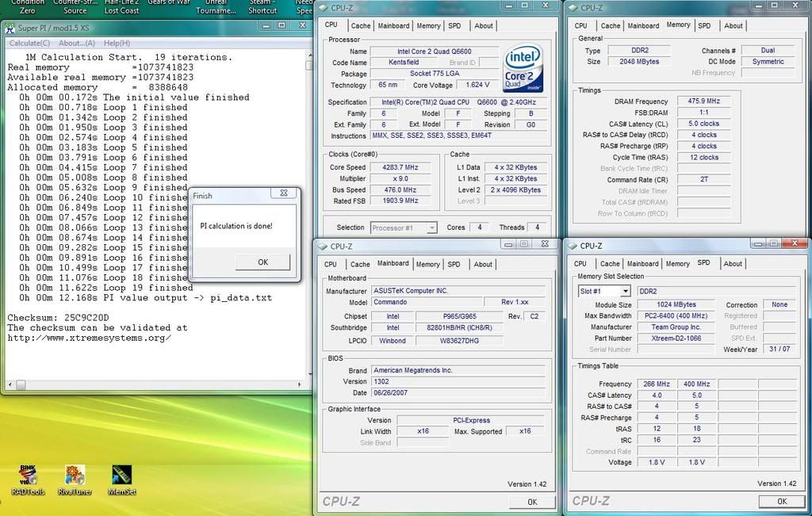Open Cache tab in the Processor-info CPU-Z window

click(x=361, y=25)
